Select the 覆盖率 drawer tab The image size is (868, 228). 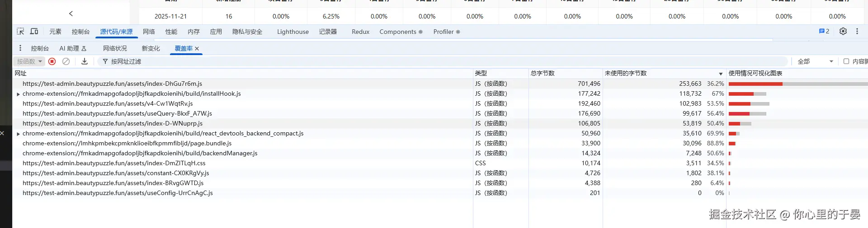(184, 48)
